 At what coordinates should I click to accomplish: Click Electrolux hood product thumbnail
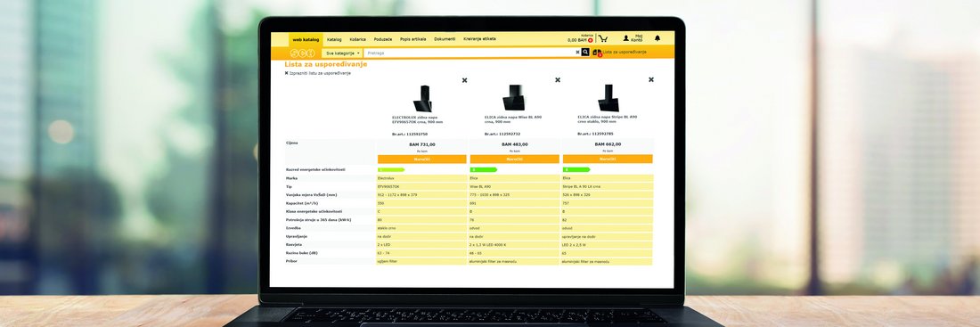422,98
